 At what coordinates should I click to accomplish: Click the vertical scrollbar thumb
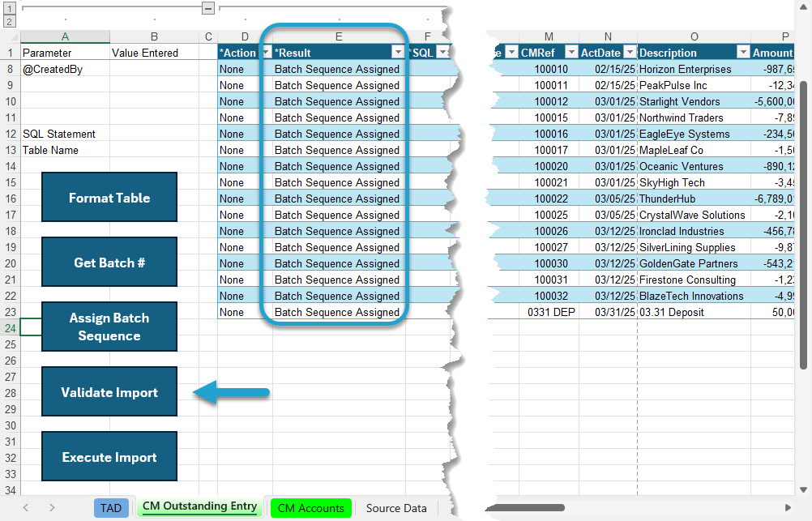pos(803,224)
